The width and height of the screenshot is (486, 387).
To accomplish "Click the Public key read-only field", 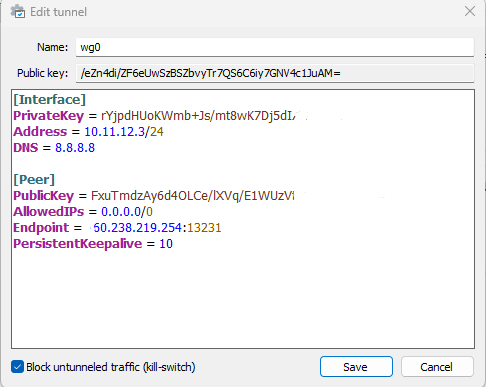I will [x=275, y=73].
